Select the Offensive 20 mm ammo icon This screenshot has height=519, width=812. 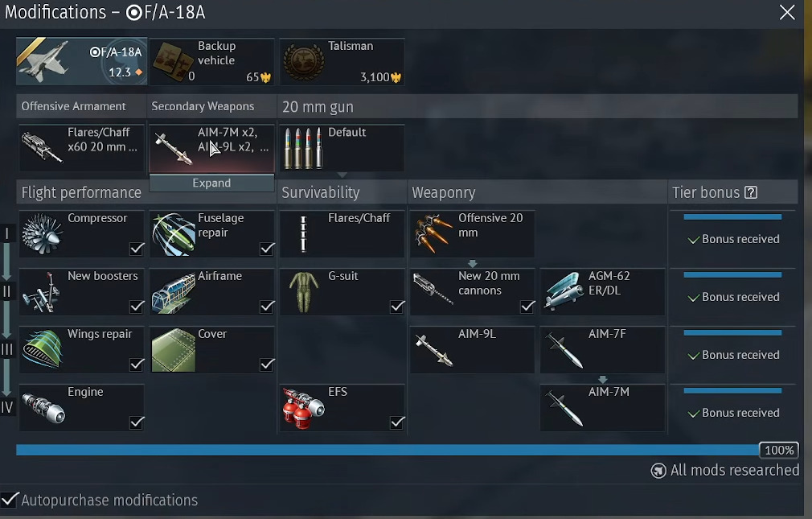pos(433,234)
